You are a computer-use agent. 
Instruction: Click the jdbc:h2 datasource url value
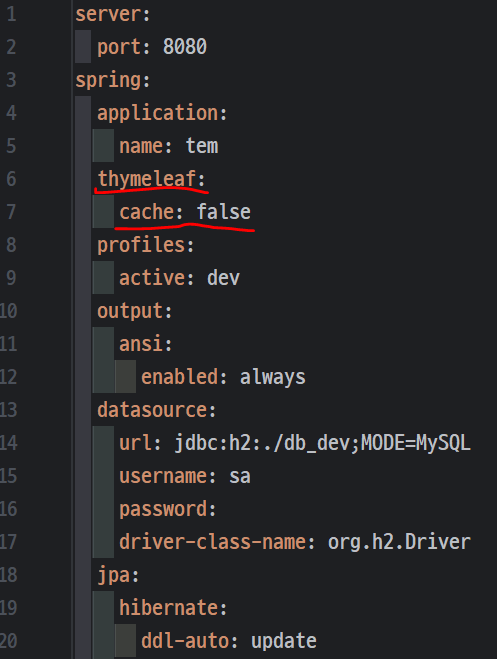pos(323,443)
